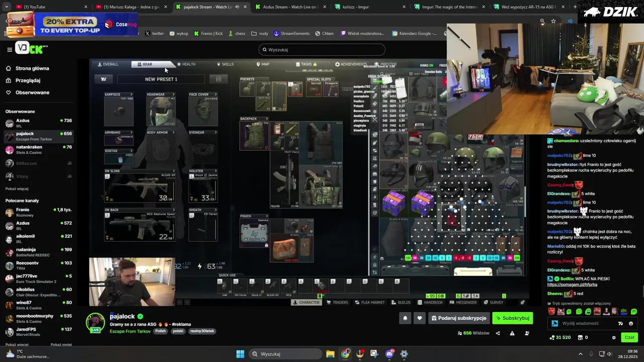
Task: Open rudaninja recommended channel
Action: [38, 252]
